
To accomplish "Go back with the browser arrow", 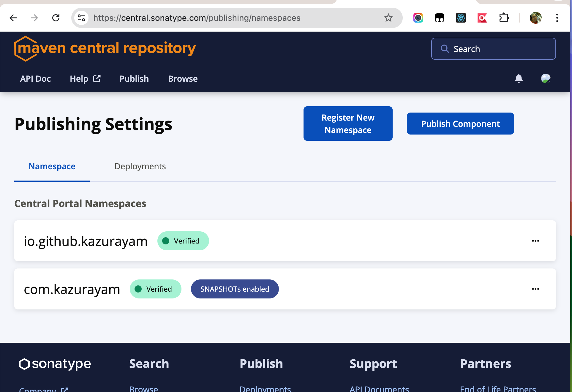I will click(x=13, y=18).
